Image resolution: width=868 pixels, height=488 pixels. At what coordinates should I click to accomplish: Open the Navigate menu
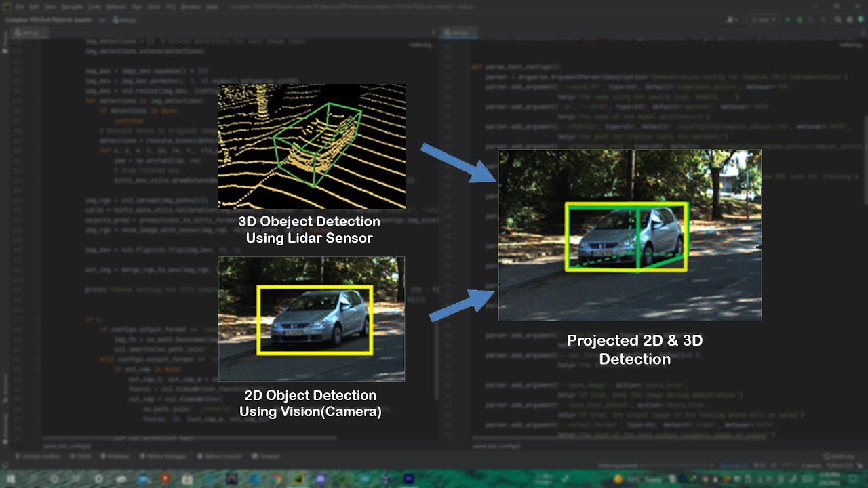click(x=72, y=7)
